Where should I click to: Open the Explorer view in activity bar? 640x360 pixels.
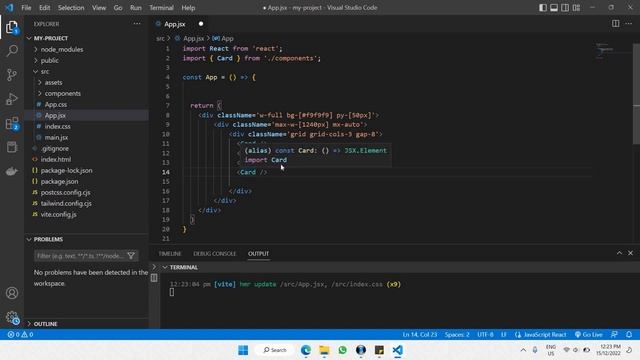(x=12, y=27)
